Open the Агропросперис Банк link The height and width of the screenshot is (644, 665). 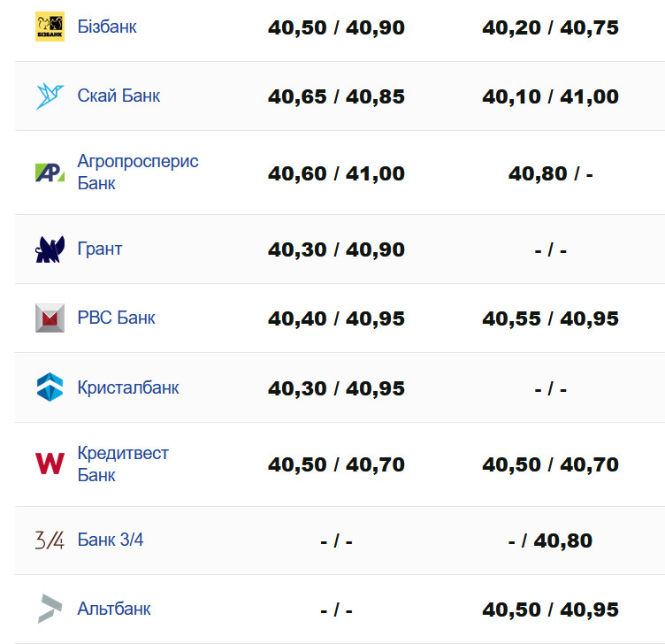(137, 172)
